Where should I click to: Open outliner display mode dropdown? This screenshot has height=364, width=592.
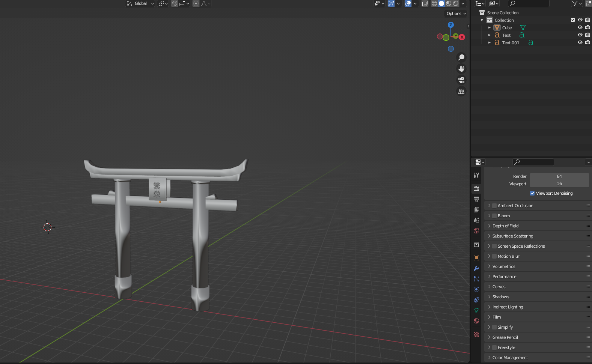pyautogui.click(x=480, y=3)
